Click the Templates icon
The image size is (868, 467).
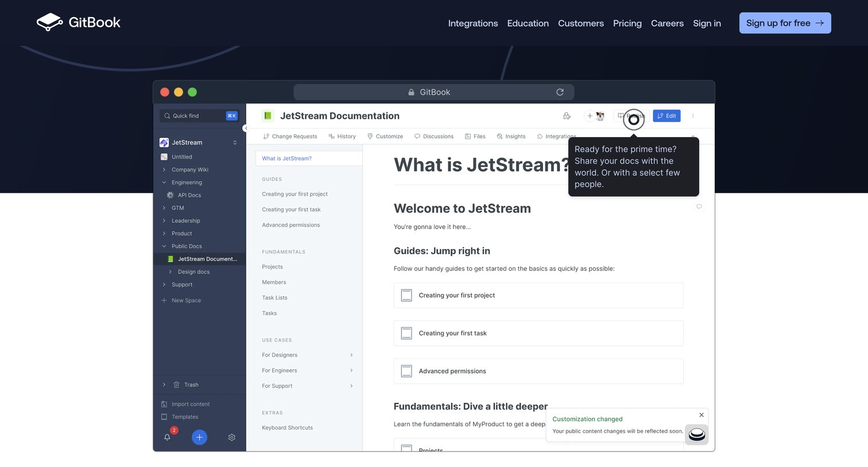coord(164,417)
